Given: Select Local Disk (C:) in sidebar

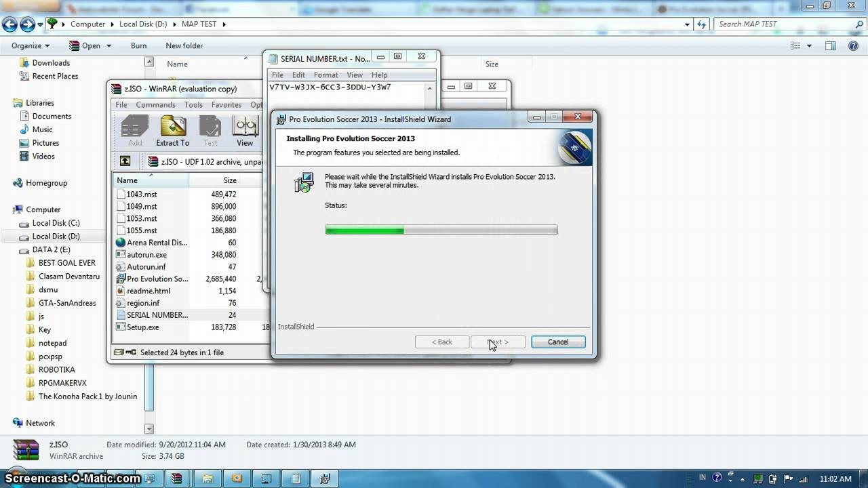Looking at the screenshot, I should click(x=56, y=223).
